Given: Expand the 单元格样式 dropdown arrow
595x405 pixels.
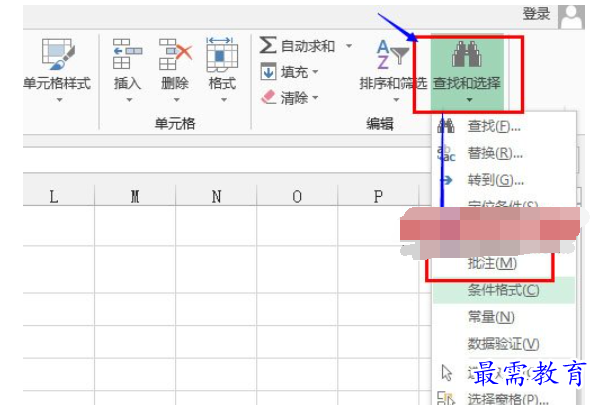Looking at the screenshot, I should click(x=60, y=100).
